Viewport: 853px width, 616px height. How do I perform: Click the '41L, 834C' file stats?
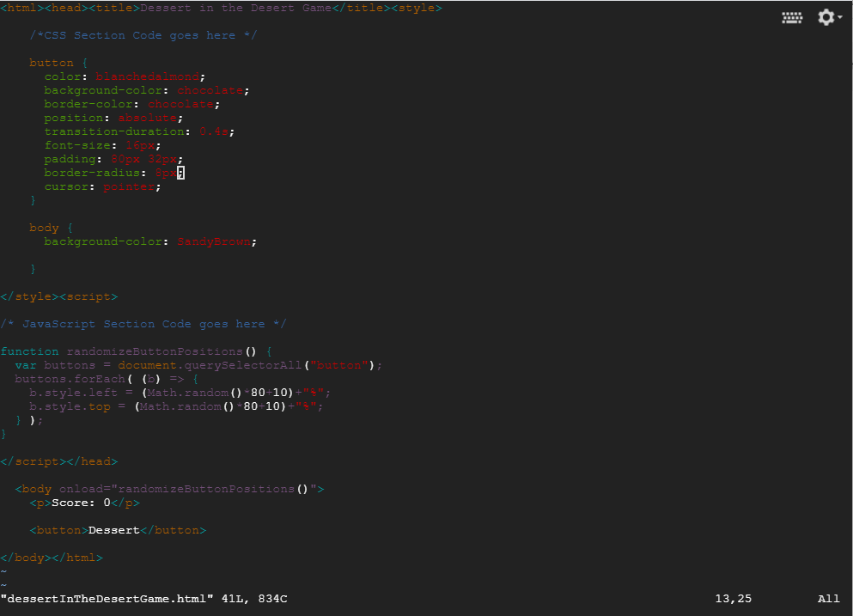254,599
